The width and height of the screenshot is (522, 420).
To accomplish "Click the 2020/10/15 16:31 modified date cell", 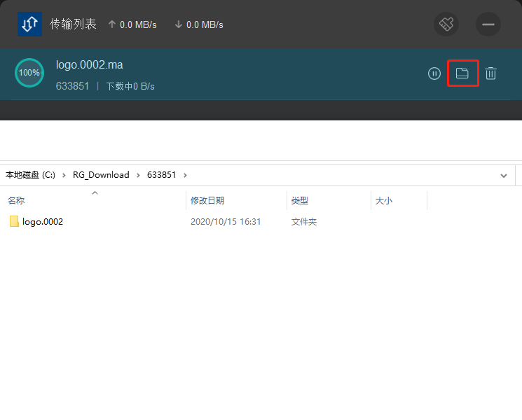I will 226,222.
